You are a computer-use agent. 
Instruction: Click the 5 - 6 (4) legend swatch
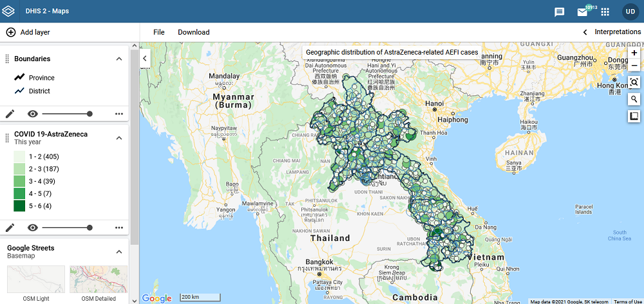(19, 205)
